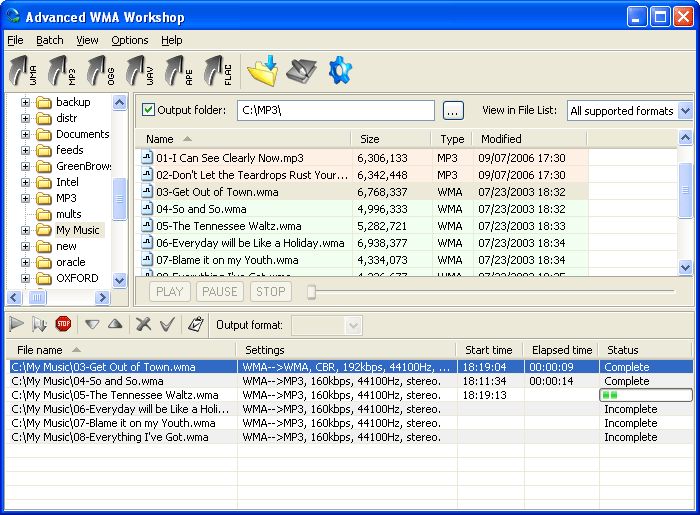The height and width of the screenshot is (515, 700).
Task: Select the oracle folder in tree
Action: (71, 262)
